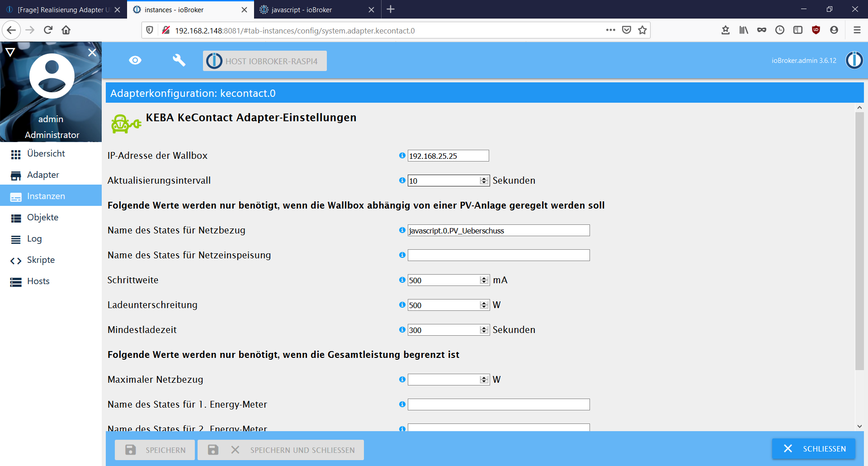The height and width of the screenshot is (466, 868).
Task: Click the ioBroker logo at top right
Action: point(854,60)
